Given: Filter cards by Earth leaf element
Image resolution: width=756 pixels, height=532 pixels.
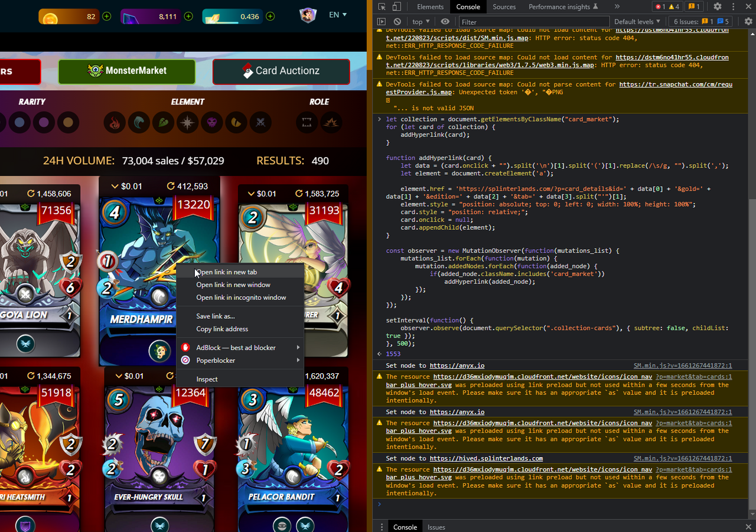Looking at the screenshot, I should point(163,123).
